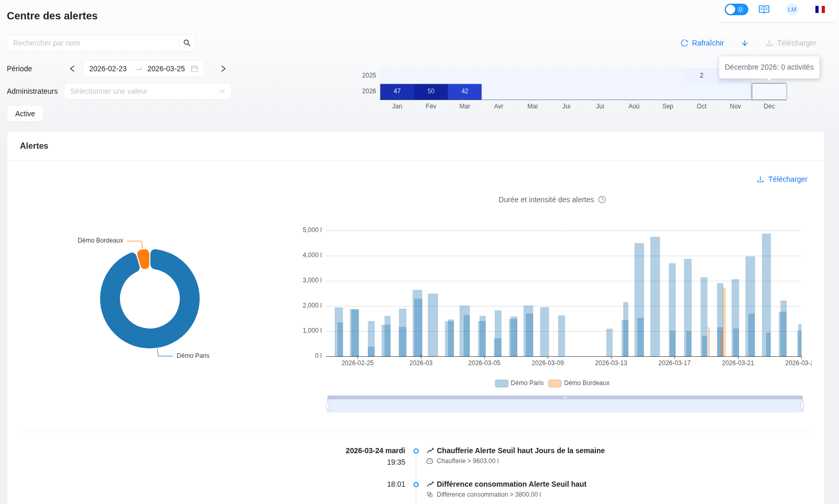The width and height of the screenshot is (839, 504).
Task: Click the chart zoom range slider bar
Action: 564,406
